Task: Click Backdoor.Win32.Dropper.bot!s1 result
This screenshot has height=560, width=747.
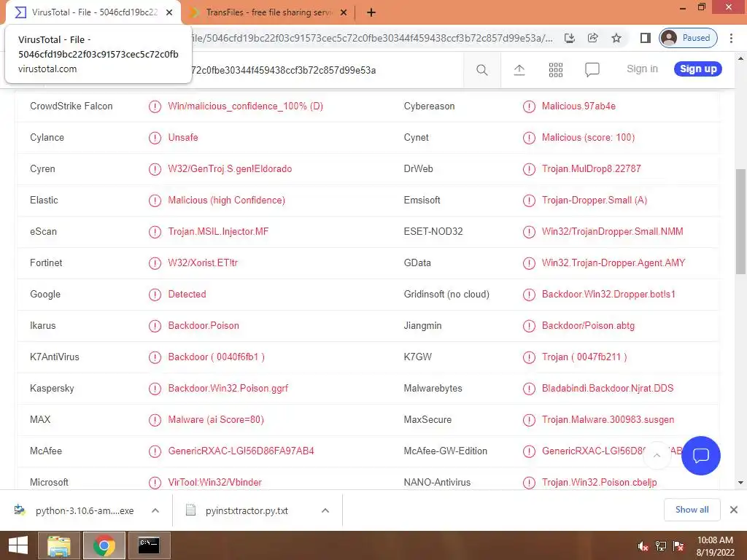Action: [x=608, y=295]
